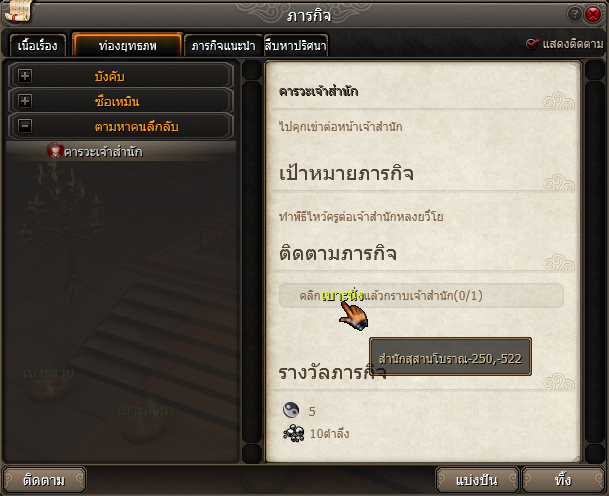Click the quest scroll icon in title bar
609x496 pixels.
click(18, 12)
